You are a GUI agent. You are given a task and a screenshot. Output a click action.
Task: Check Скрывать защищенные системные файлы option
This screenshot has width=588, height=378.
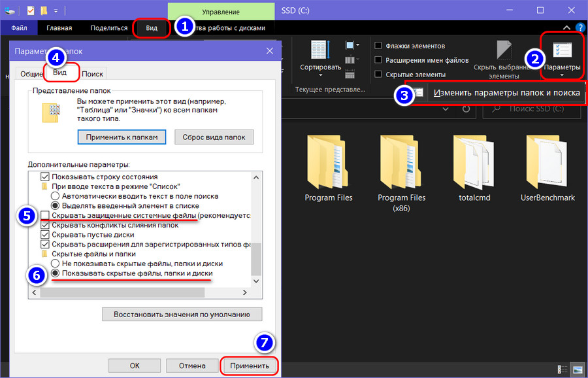tap(45, 215)
